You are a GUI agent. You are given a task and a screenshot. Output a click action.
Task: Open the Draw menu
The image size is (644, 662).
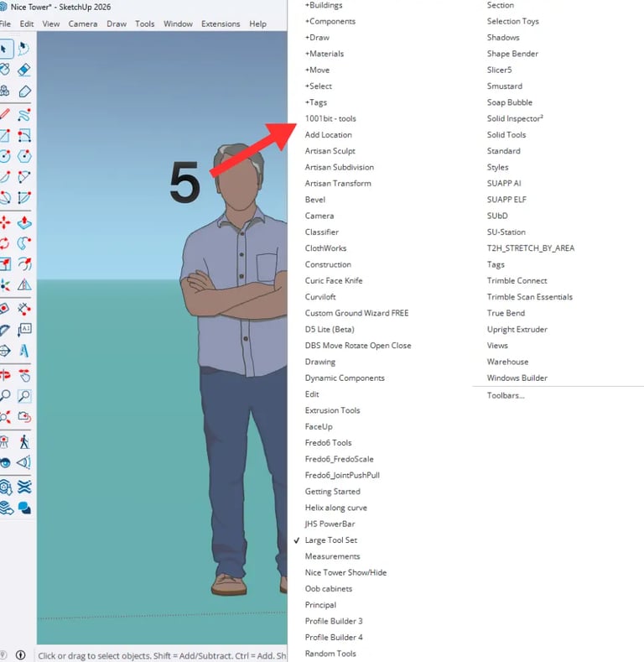coord(117,23)
